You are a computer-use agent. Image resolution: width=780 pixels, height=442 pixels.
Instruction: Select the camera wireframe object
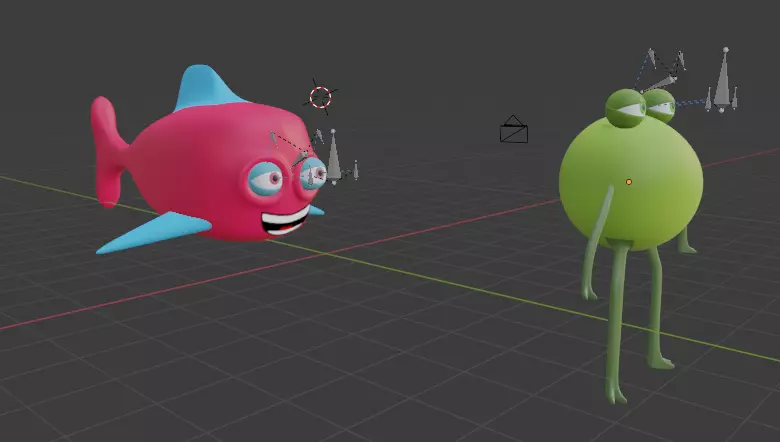pos(514,129)
